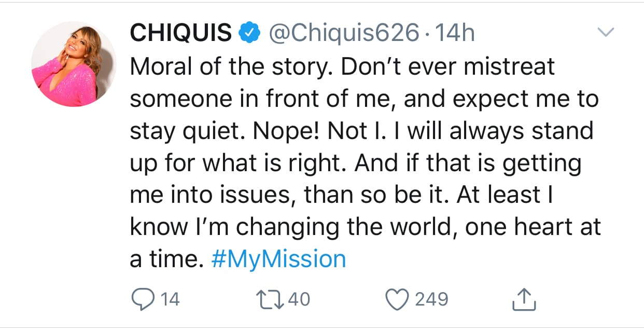This screenshot has width=644, height=332.
Task: Open tweet permalink via 14h timestamp
Action: pos(455,34)
